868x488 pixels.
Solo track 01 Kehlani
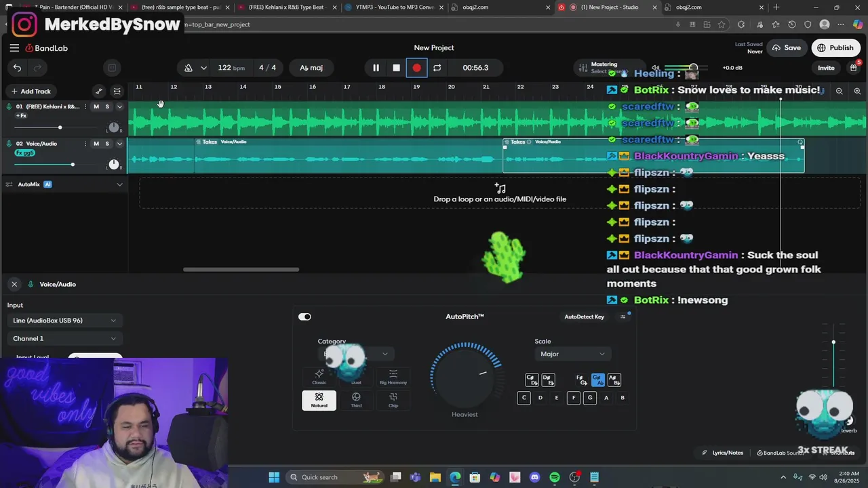point(107,106)
